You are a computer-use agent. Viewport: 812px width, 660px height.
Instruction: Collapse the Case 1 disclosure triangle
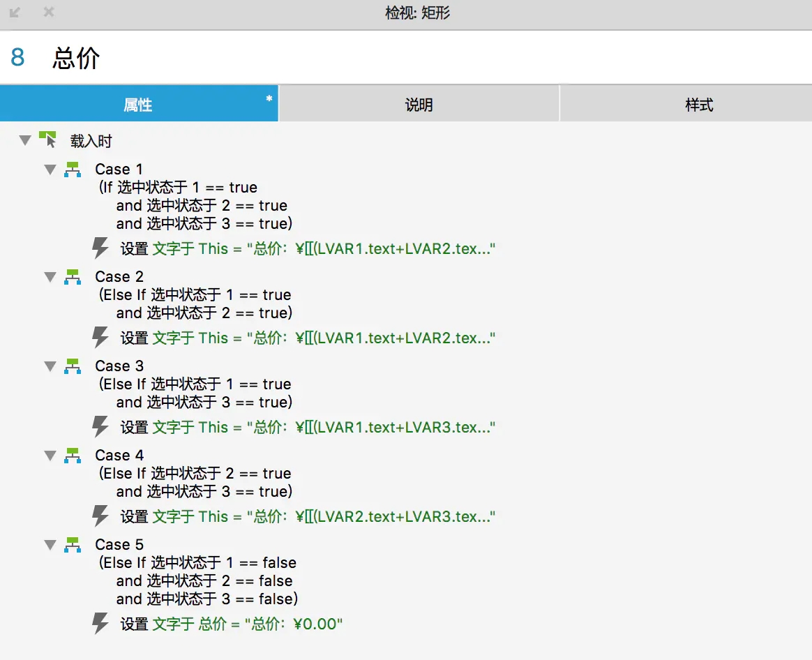tap(50, 169)
